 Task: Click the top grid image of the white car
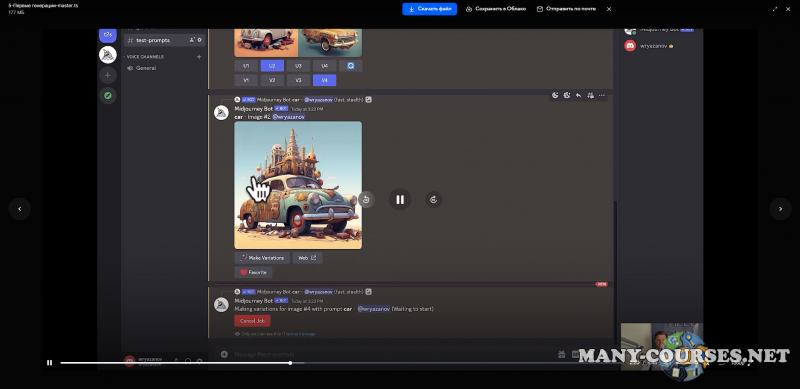coord(266,43)
